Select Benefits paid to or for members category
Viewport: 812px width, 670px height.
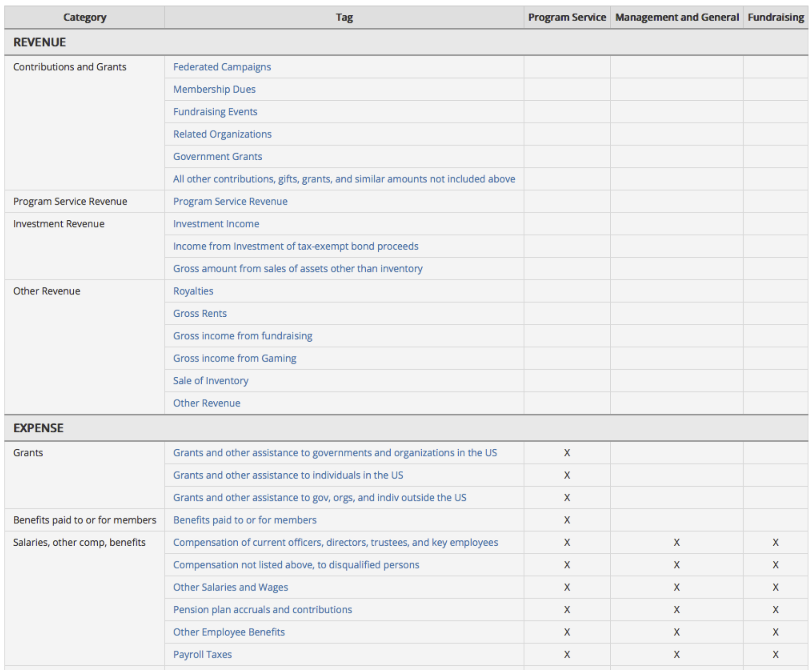pos(85,519)
